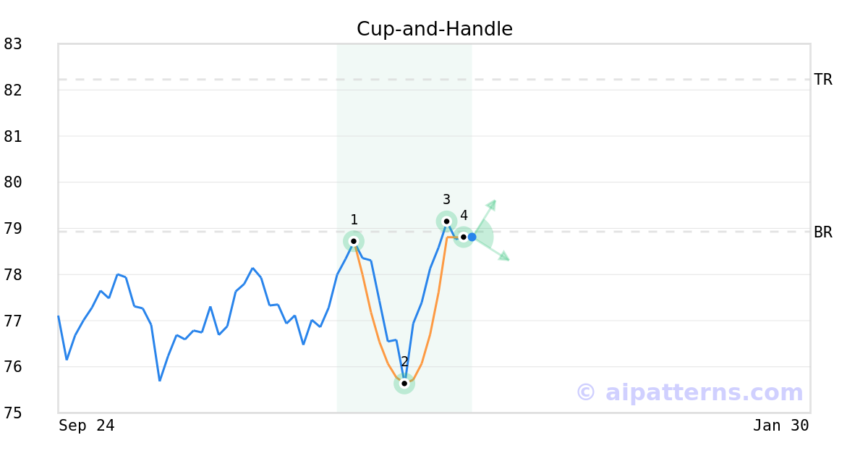Click the TR target level label

point(823,80)
